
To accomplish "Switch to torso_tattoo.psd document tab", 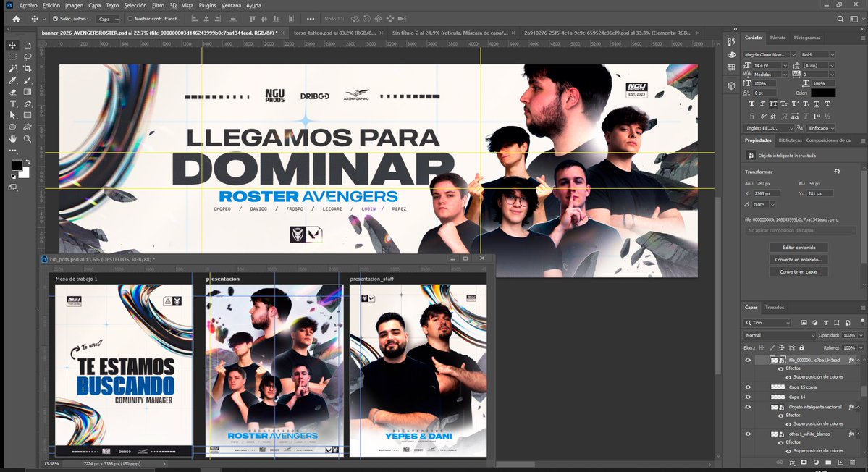I will [334, 33].
